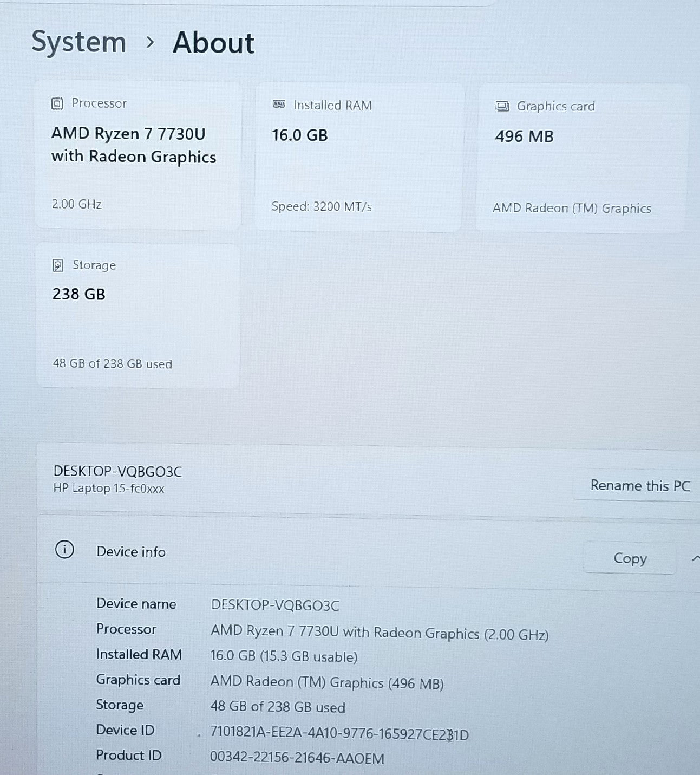The width and height of the screenshot is (700, 775).
Task: Open the Installed RAM summary card
Action: pos(359,157)
